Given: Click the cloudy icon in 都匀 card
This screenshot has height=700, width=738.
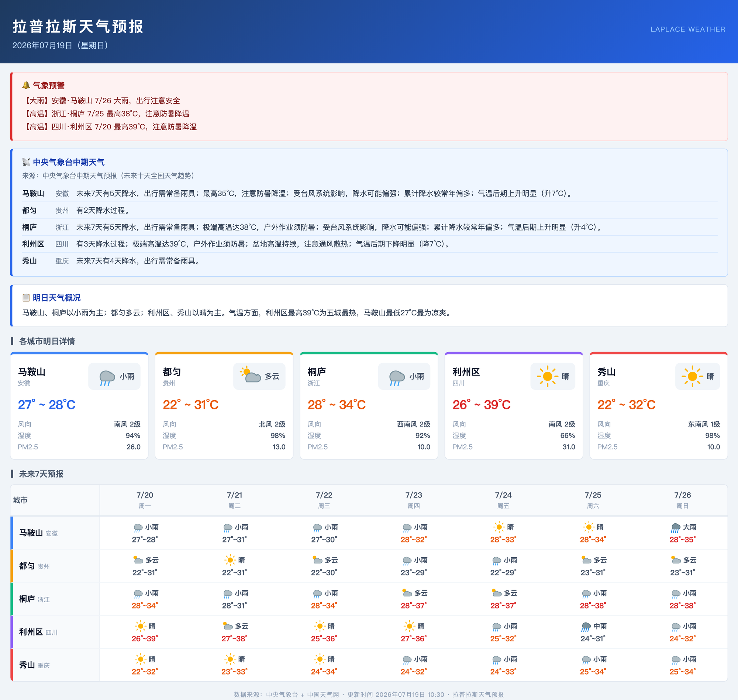Looking at the screenshot, I should point(251,375).
